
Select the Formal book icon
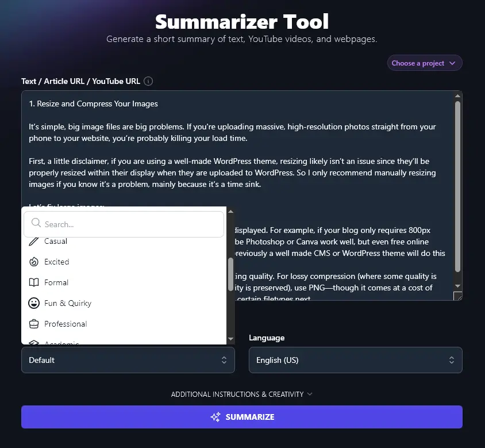(35, 282)
